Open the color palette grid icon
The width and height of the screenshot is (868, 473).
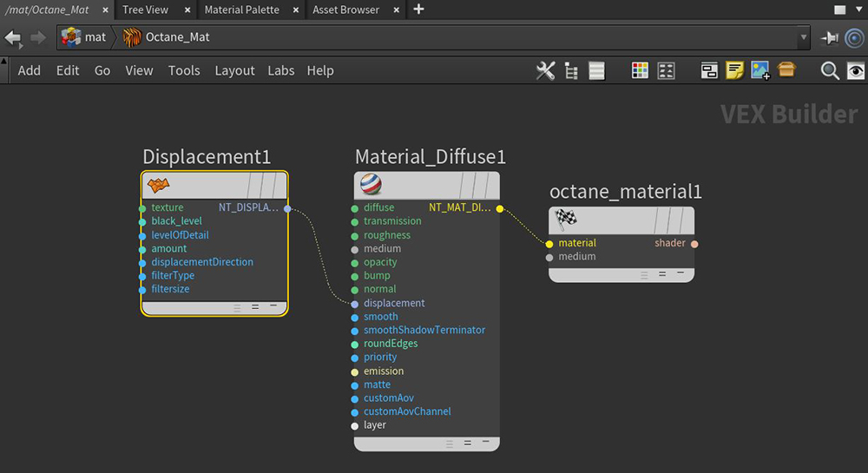coord(640,71)
